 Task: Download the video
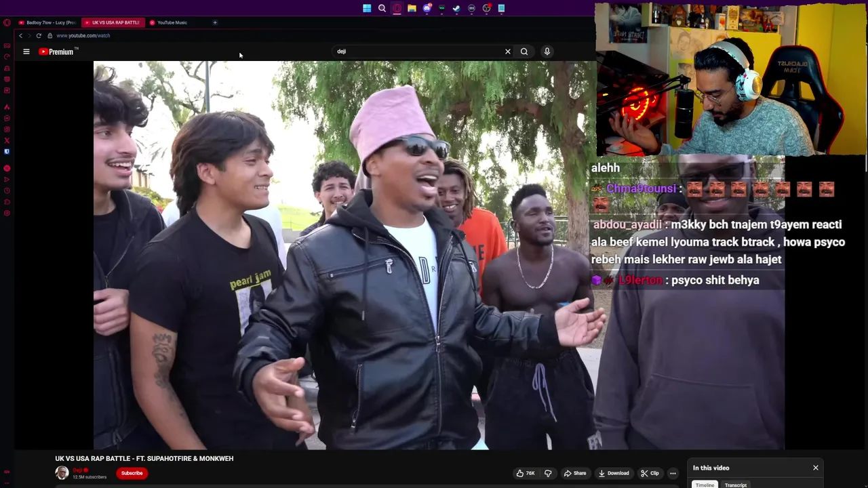pyautogui.click(x=614, y=473)
